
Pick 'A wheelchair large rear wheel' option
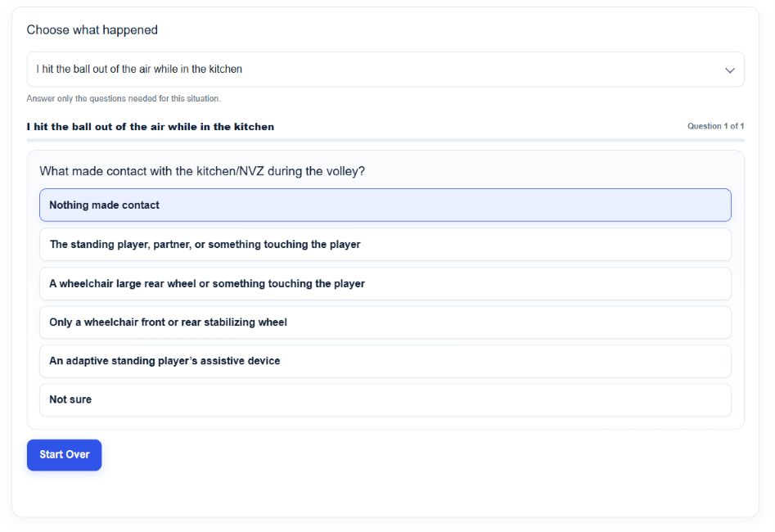point(385,283)
